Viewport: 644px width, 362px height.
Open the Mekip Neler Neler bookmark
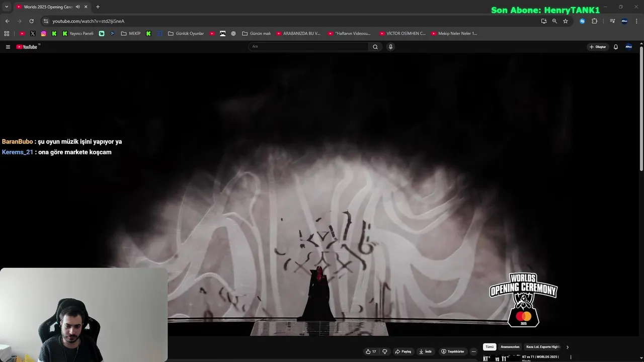point(454,34)
